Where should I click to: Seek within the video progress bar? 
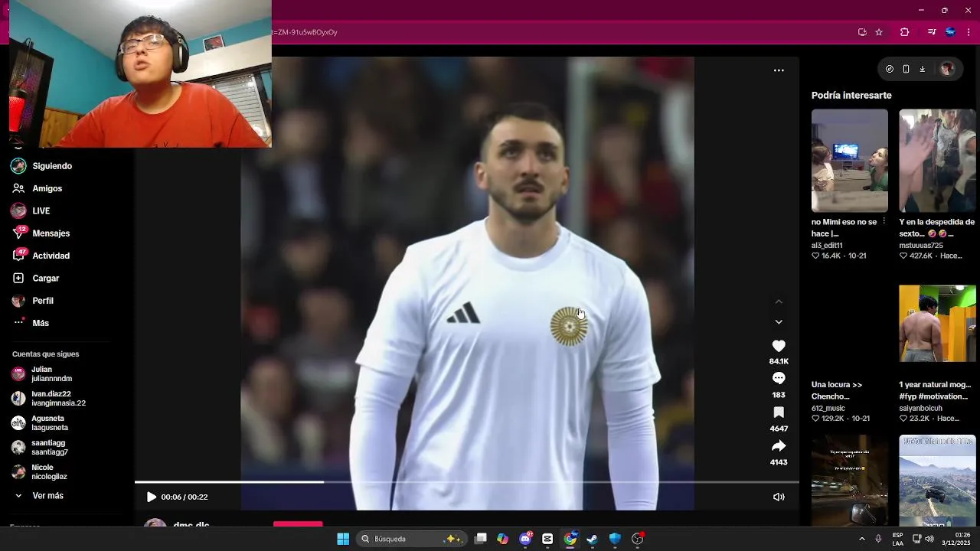467,482
